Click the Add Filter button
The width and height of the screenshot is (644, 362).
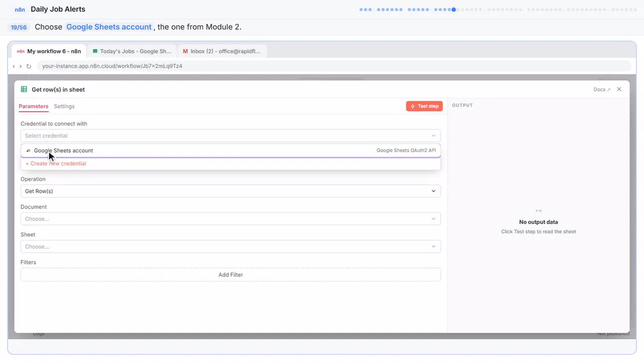(x=230, y=275)
